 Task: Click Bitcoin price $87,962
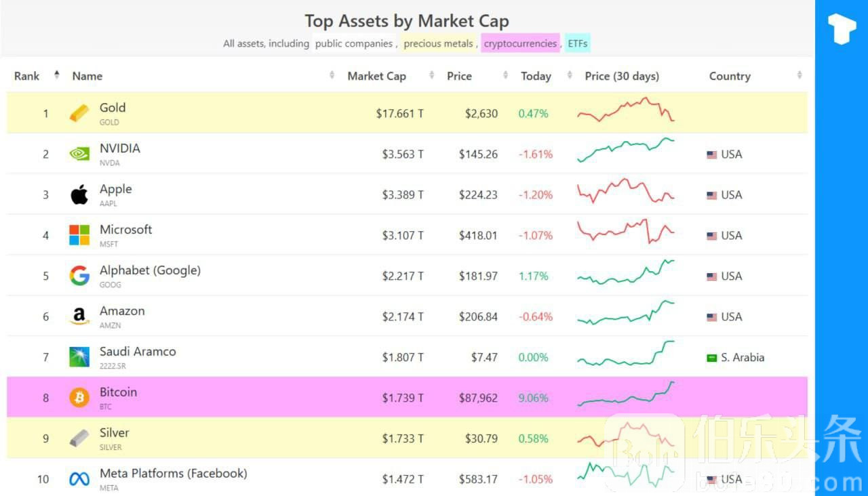[x=478, y=398]
